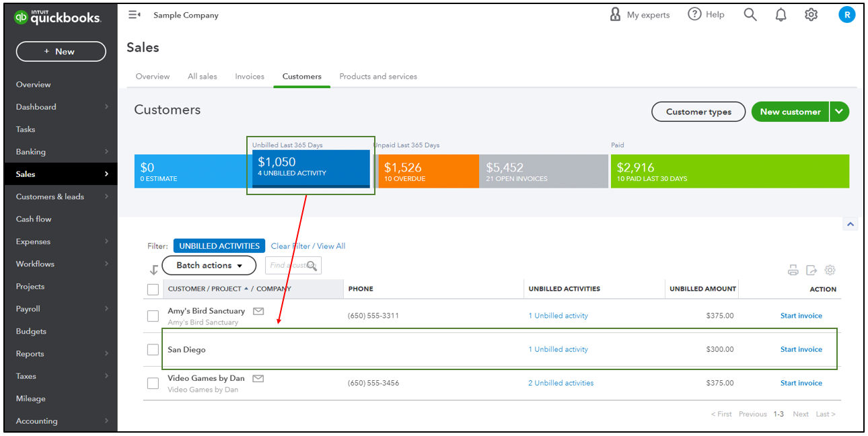868x436 pixels.
Task: Click the $1,050 Unbilled activity bar
Action: 311,168
